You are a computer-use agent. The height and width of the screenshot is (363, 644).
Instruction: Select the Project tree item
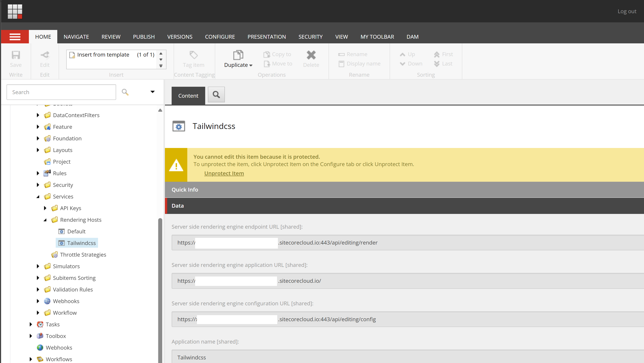tap(62, 162)
